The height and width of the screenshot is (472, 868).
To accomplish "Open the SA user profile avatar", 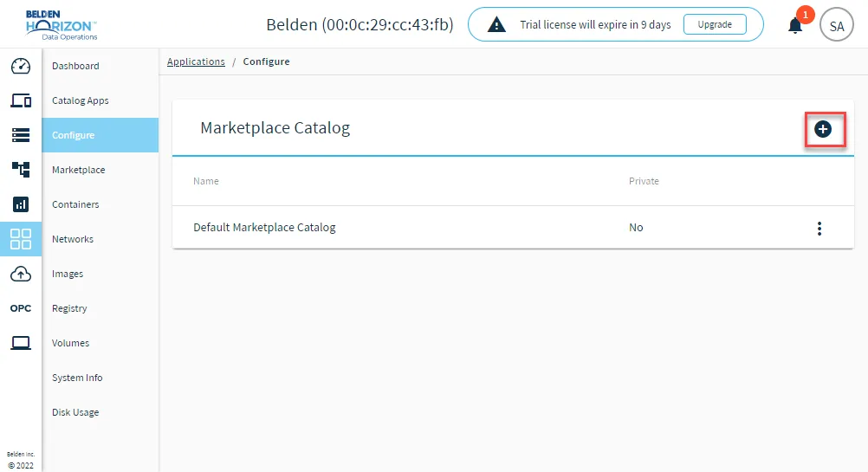I will [837, 24].
